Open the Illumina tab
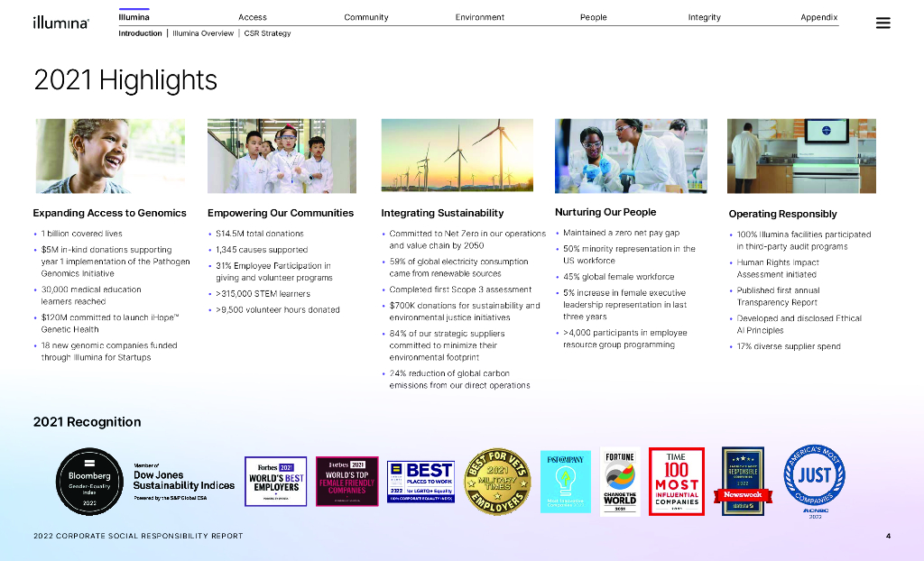924x561 pixels. pos(134,17)
